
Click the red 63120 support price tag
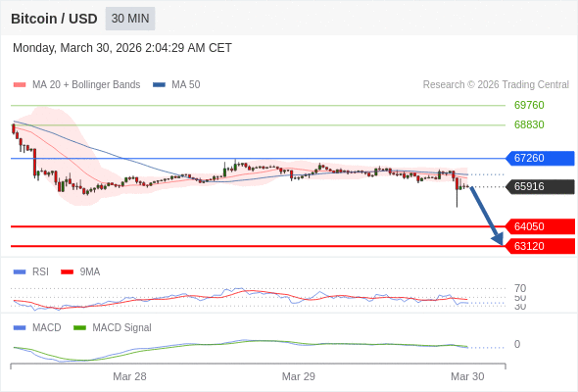click(540, 246)
